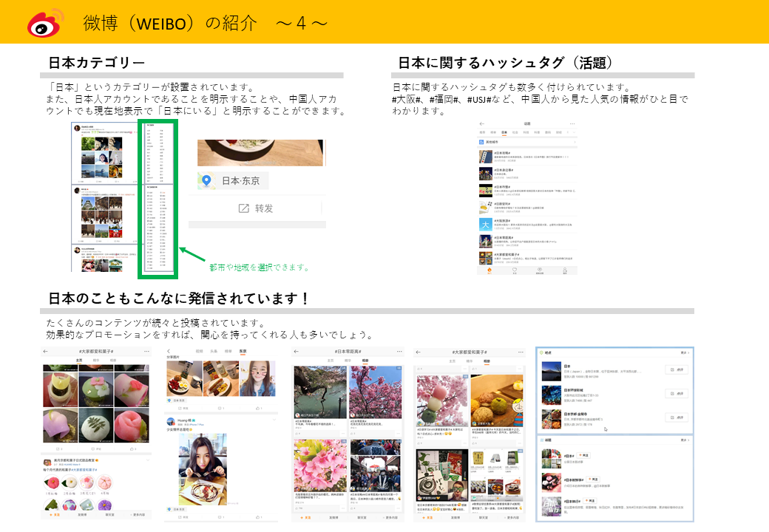
Task: Go back from the #日本零距离# screen
Action: [297, 351]
